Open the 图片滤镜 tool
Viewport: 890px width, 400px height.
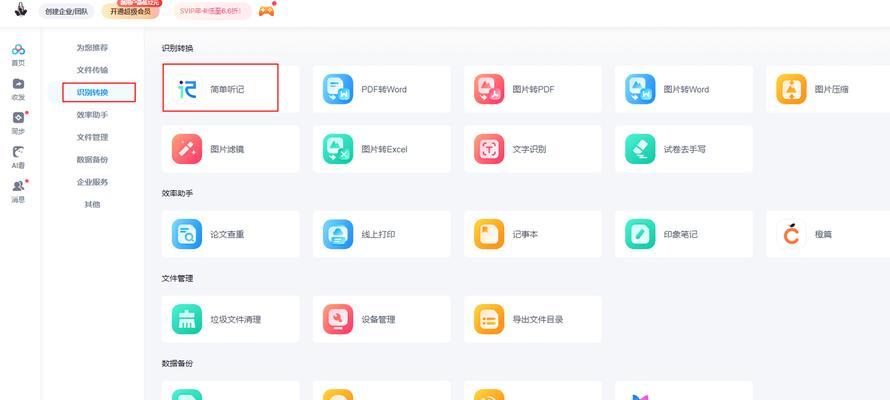[230, 149]
